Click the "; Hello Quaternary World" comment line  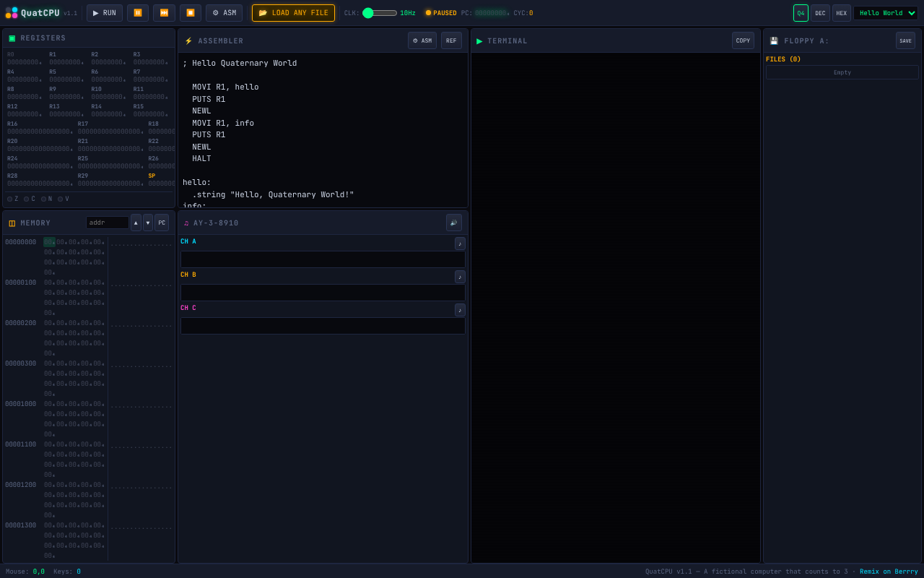coord(240,64)
